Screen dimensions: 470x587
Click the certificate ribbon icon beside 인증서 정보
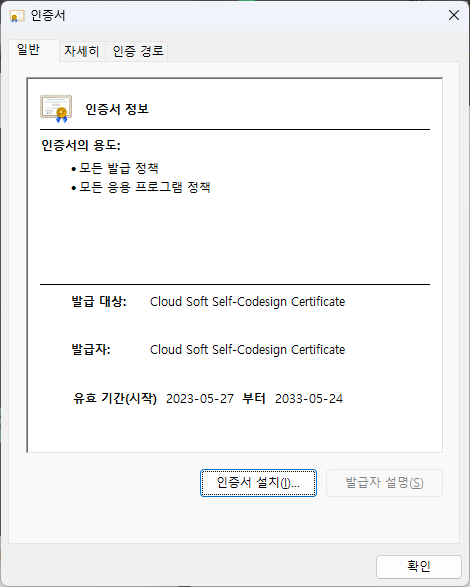56,109
